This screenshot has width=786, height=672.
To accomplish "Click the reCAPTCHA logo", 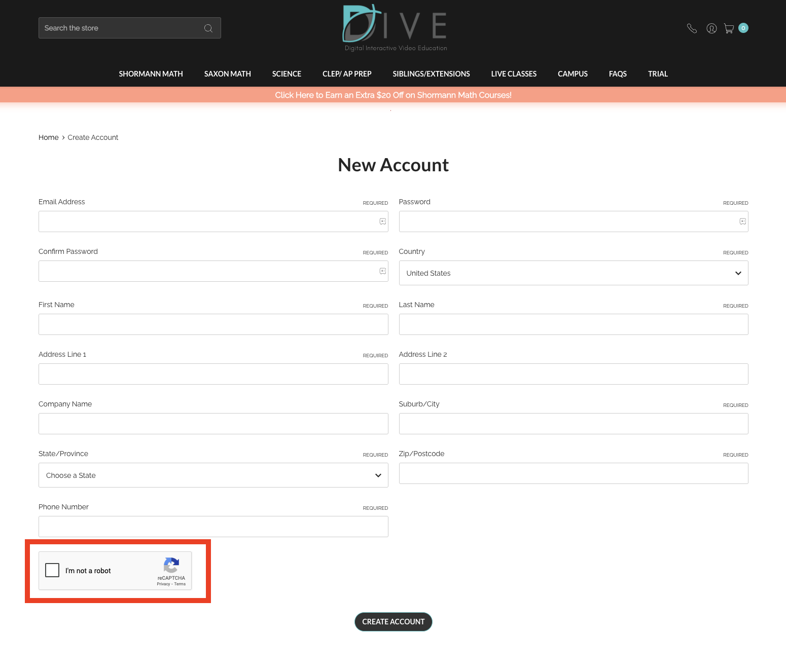I will (171, 565).
